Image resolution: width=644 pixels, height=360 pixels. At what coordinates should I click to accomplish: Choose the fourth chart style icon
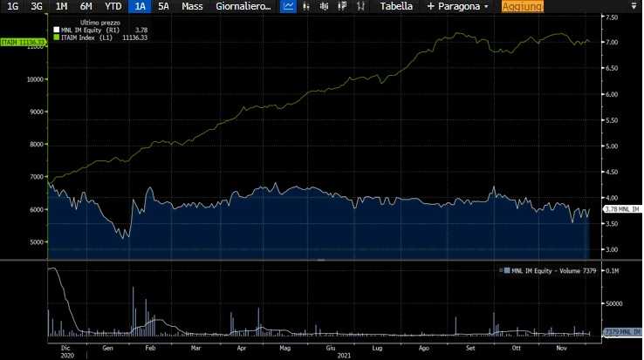342,6
